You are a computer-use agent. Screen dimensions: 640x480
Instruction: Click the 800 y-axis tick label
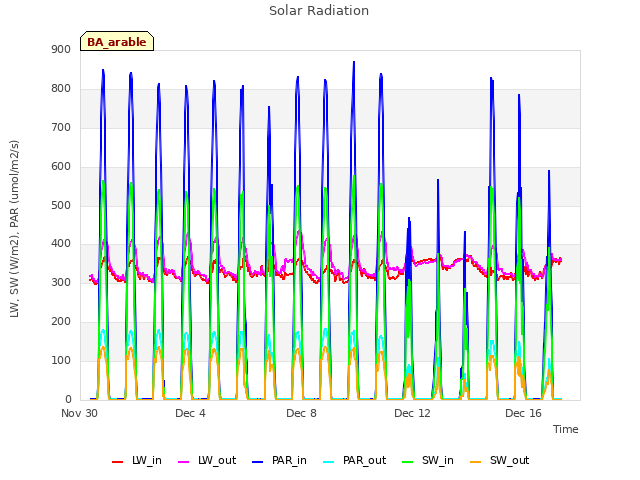(x=61, y=89)
